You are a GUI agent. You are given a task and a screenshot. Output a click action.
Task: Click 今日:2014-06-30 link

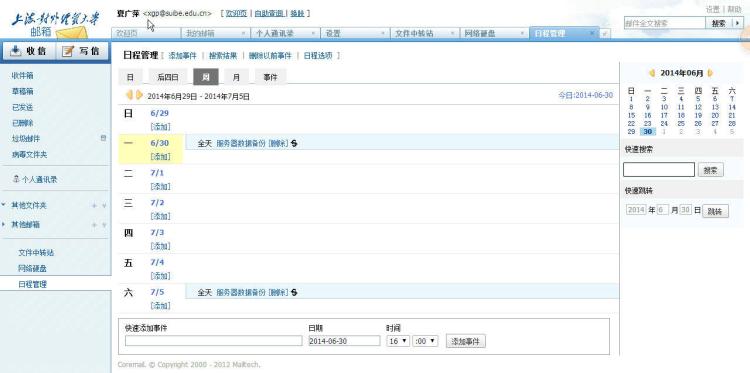tap(585, 95)
